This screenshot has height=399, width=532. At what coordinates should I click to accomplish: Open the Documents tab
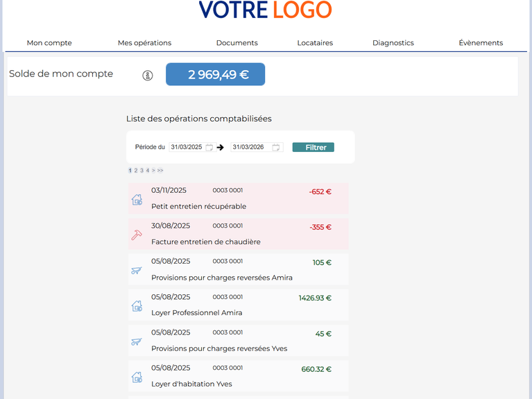[x=237, y=43]
